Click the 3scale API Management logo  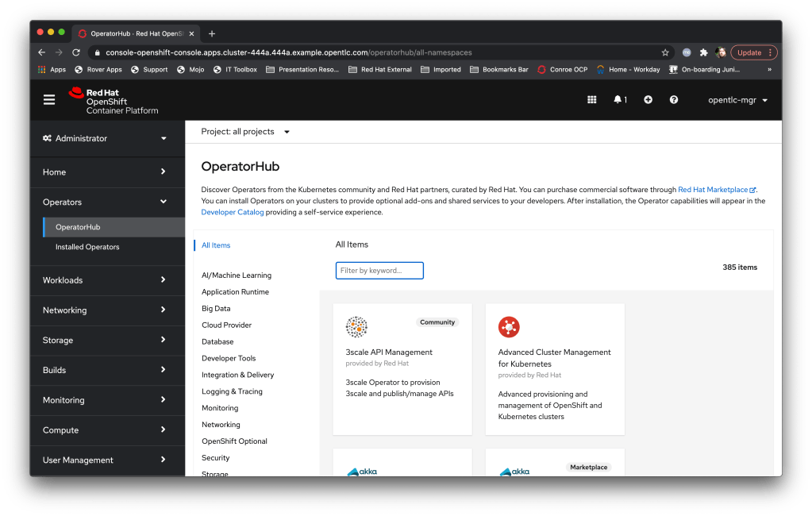coord(356,326)
